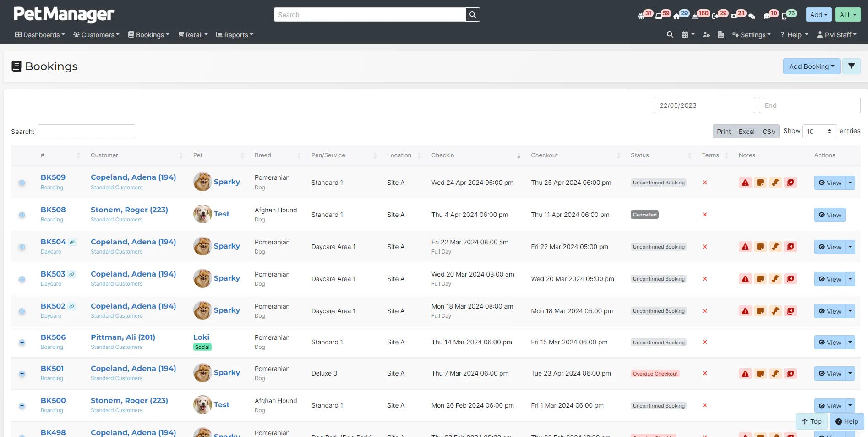This screenshot has height=437, width=868.
Task: Open the Show entries dropdown
Action: 819,131
